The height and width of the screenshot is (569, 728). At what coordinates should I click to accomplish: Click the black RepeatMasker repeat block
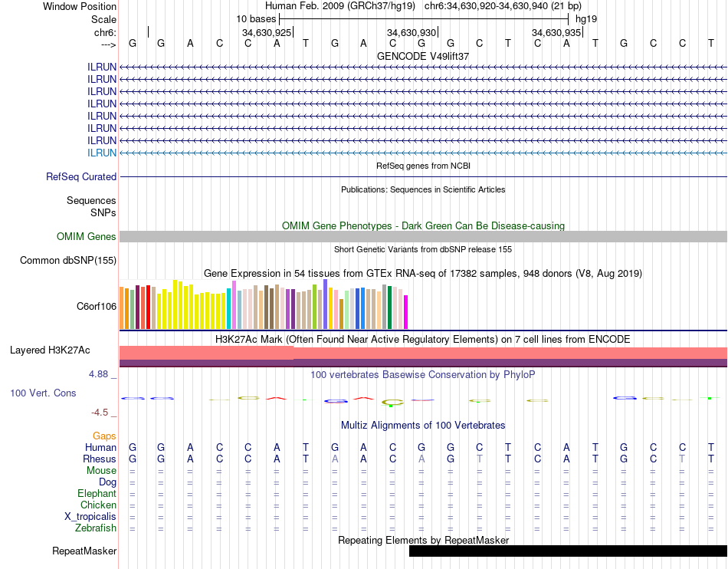(568, 551)
